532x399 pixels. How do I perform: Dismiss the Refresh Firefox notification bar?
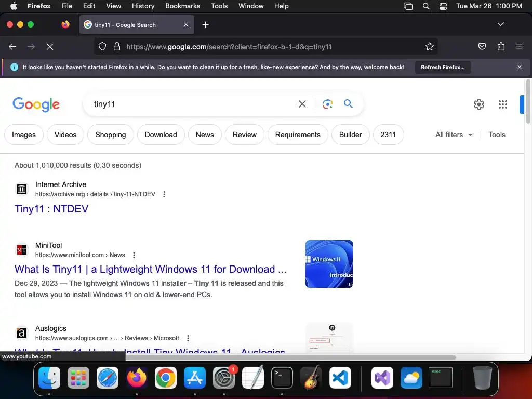(x=519, y=67)
